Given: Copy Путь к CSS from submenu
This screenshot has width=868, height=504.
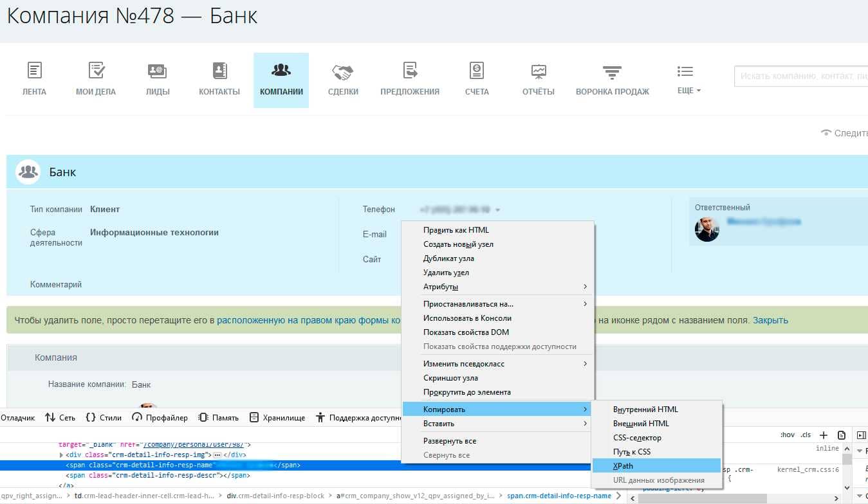Looking at the screenshot, I should 656,452.
